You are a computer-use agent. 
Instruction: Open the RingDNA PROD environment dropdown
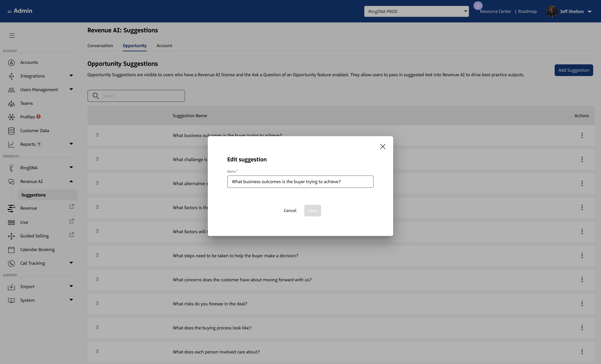coord(416,12)
